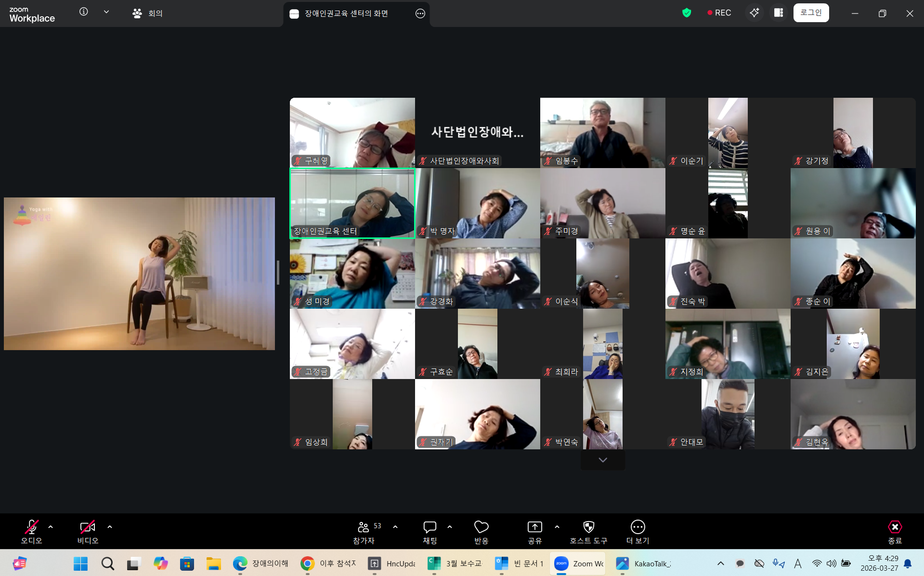This screenshot has height=576, width=924.
Task: Open the participants panel icon
Action: (x=364, y=527)
